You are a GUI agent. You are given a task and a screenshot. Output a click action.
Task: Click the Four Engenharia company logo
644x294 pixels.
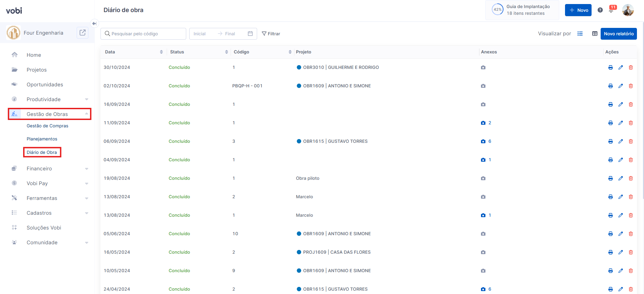(x=13, y=33)
